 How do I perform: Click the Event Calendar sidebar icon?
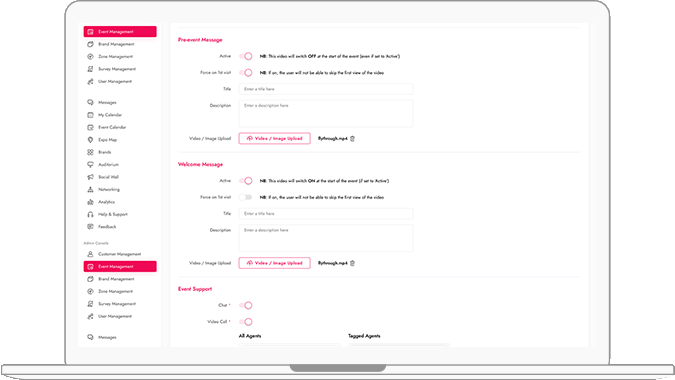coord(90,127)
